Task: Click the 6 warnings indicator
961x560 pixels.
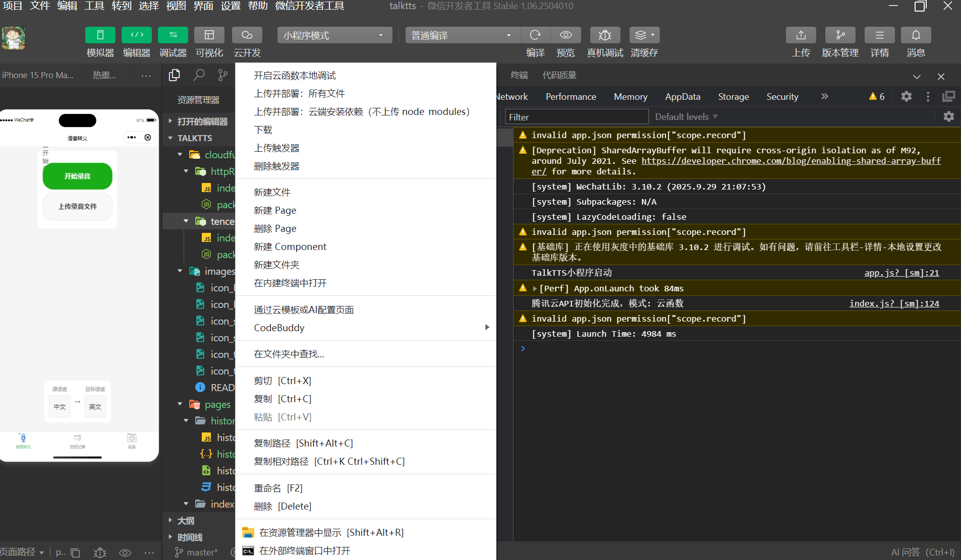Action: pos(877,96)
